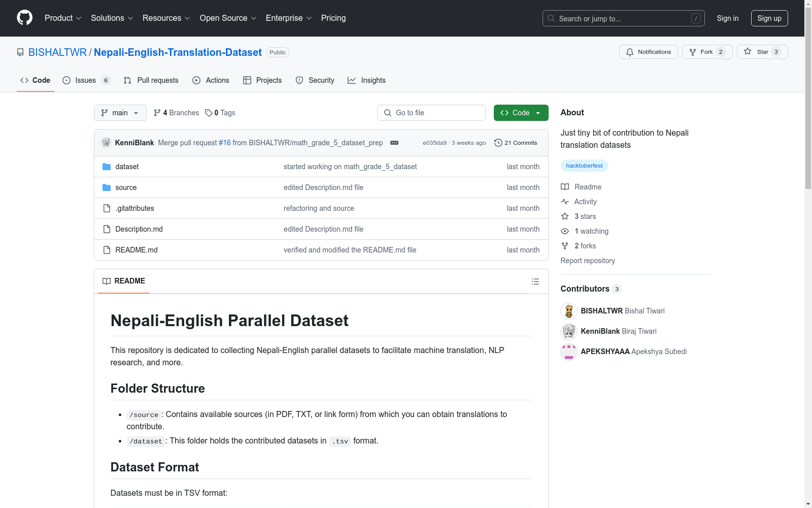The height and width of the screenshot is (508, 812).
Task: Expand the Resources menu
Action: click(x=166, y=18)
